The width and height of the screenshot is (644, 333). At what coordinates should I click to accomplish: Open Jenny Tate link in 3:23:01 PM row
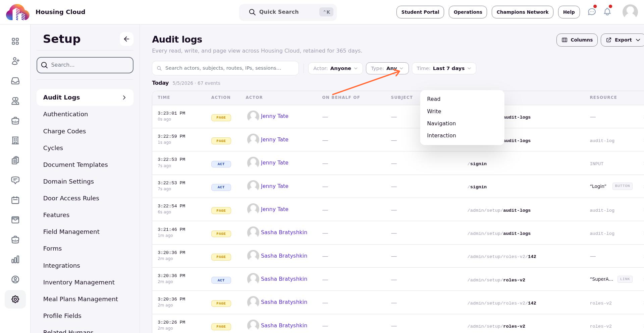point(274,116)
